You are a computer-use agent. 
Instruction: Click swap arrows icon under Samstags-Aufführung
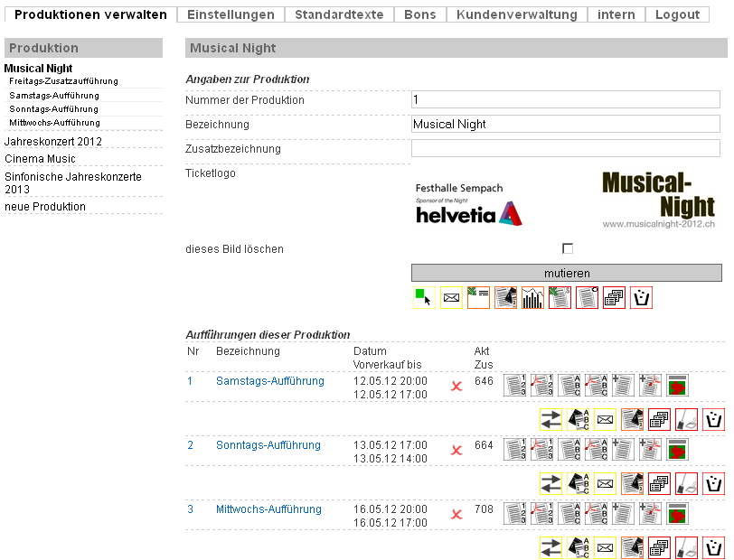point(551,420)
